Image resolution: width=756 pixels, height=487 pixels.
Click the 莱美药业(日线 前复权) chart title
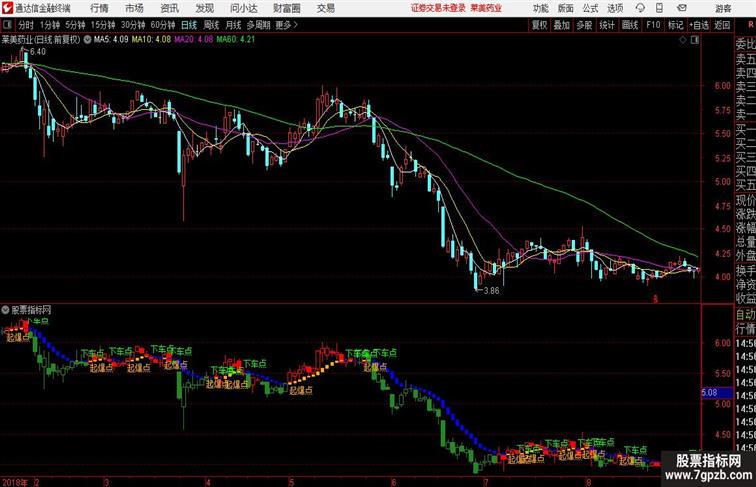pyautogui.click(x=41, y=40)
